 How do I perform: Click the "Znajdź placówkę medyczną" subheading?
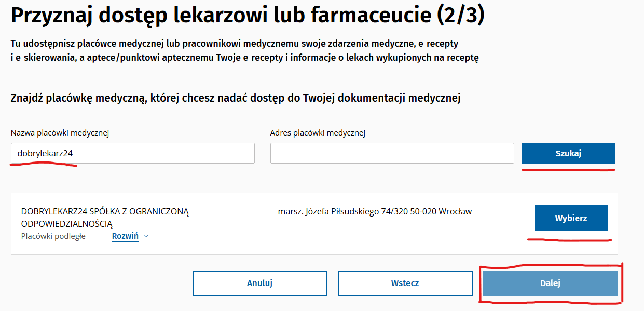(236, 98)
